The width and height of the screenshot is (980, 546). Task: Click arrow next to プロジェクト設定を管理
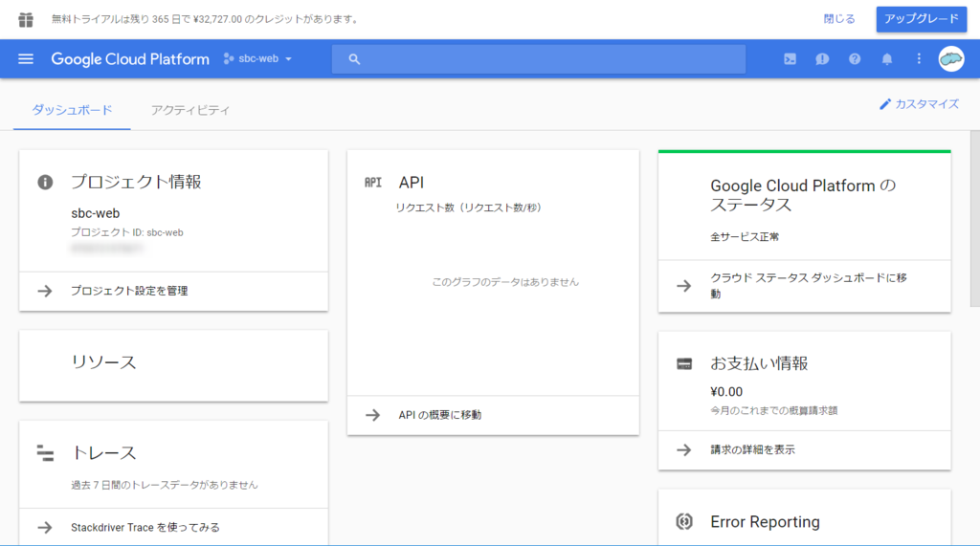click(x=45, y=291)
